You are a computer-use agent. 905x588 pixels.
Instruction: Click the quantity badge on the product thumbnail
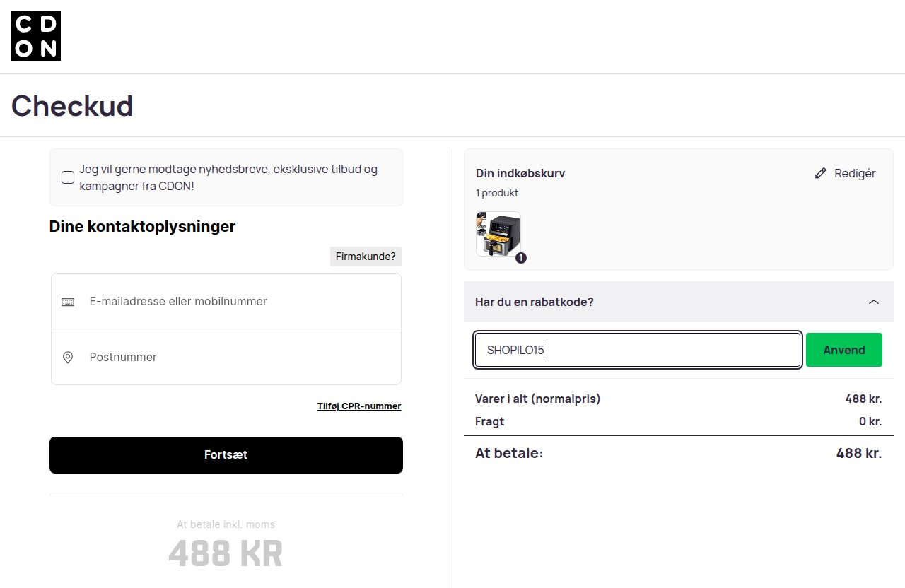click(x=521, y=258)
